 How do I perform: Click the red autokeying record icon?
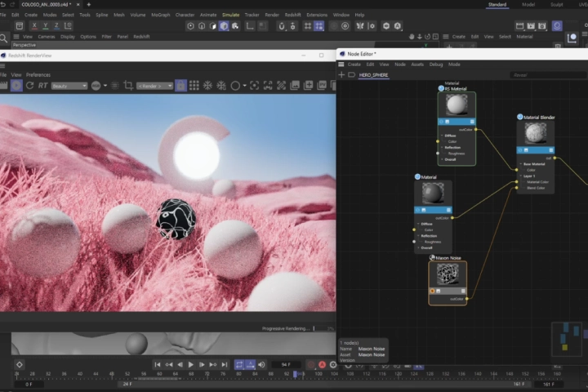322,364
